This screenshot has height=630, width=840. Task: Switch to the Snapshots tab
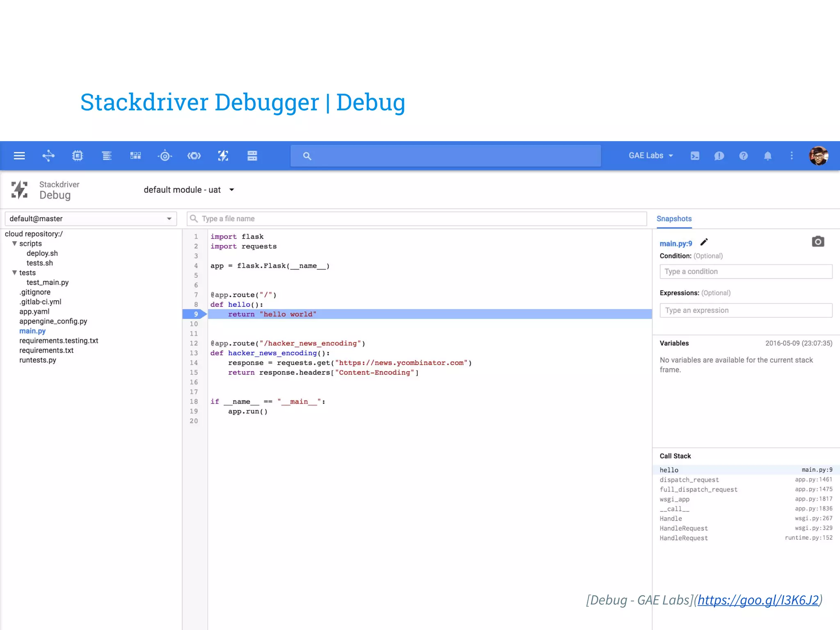coord(674,219)
